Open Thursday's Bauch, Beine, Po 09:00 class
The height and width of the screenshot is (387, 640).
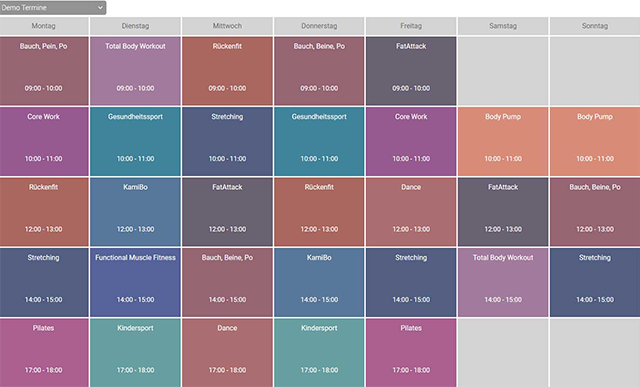point(319,71)
